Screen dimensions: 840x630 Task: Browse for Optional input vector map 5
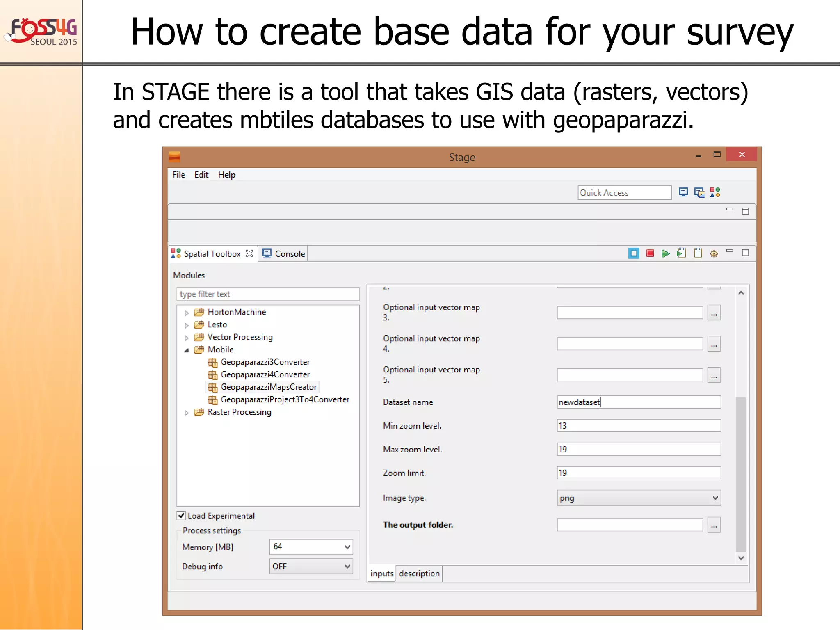click(714, 375)
